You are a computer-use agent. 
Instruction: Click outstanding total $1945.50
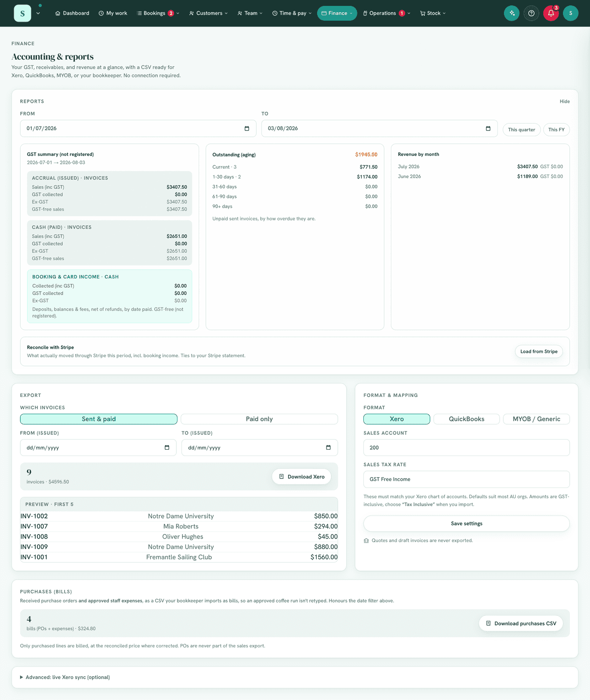click(x=366, y=154)
